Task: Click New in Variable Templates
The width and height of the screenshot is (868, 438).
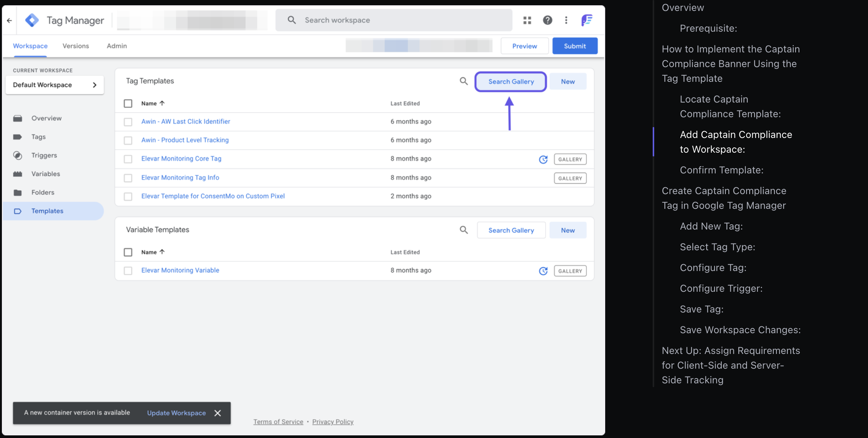Action: click(568, 230)
